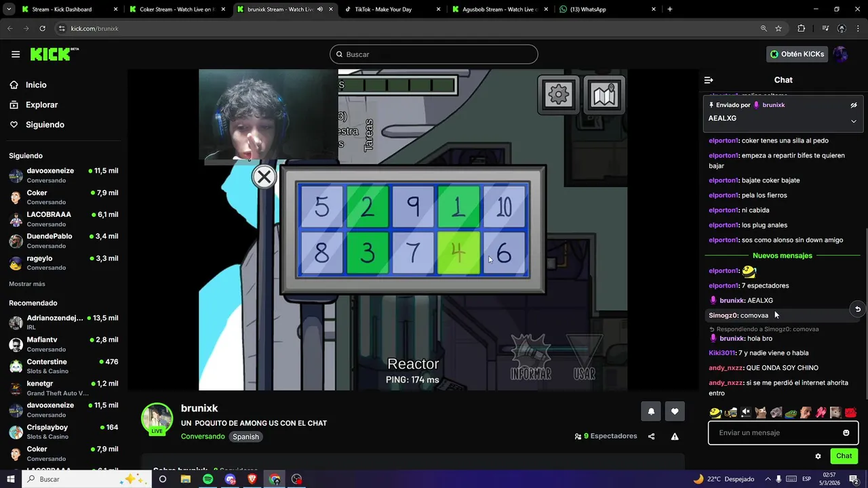This screenshot has height=488, width=868.
Task: Open recommended channel kenetgr
Action: pos(64,388)
